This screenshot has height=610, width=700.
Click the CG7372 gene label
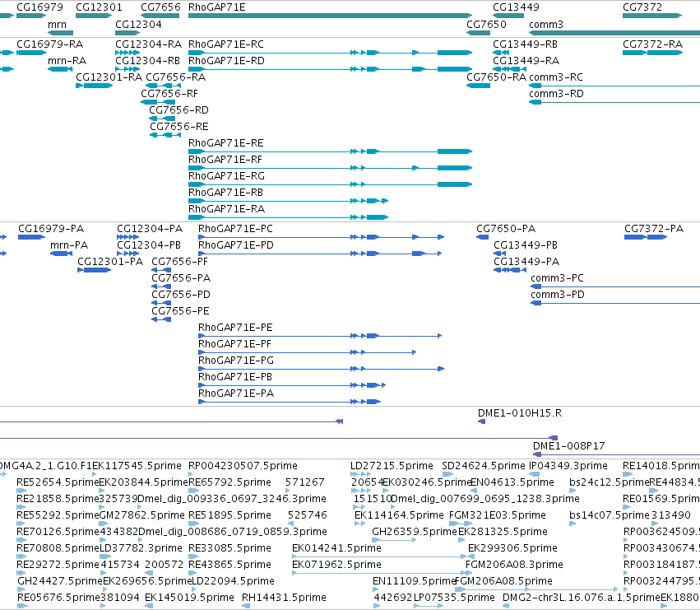[x=642, y=7]
